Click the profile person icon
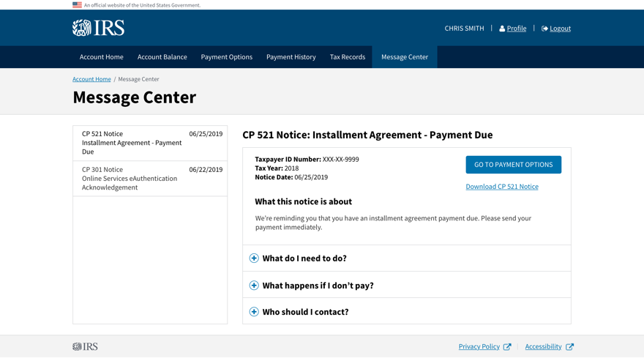Screen dimensions: 644x358 coord(502,29)
